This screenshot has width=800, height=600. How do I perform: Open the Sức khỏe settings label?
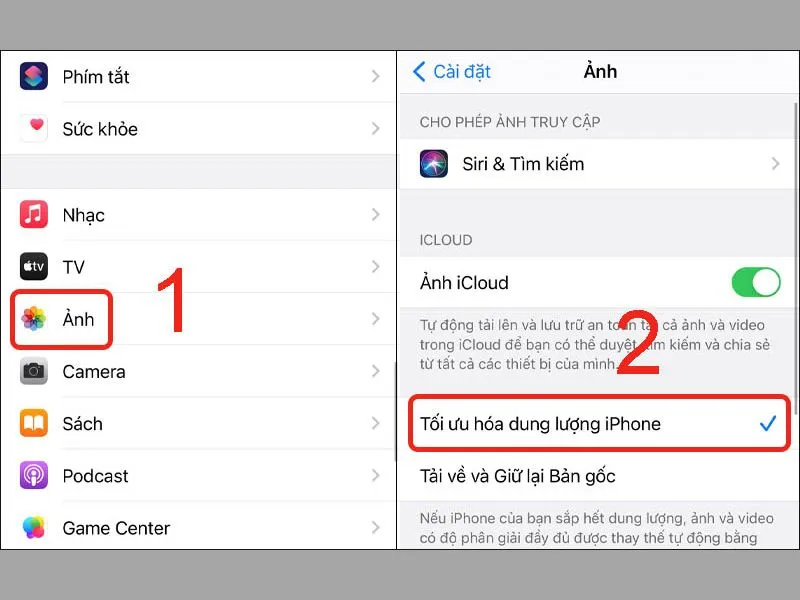click(x=100, y=129)
